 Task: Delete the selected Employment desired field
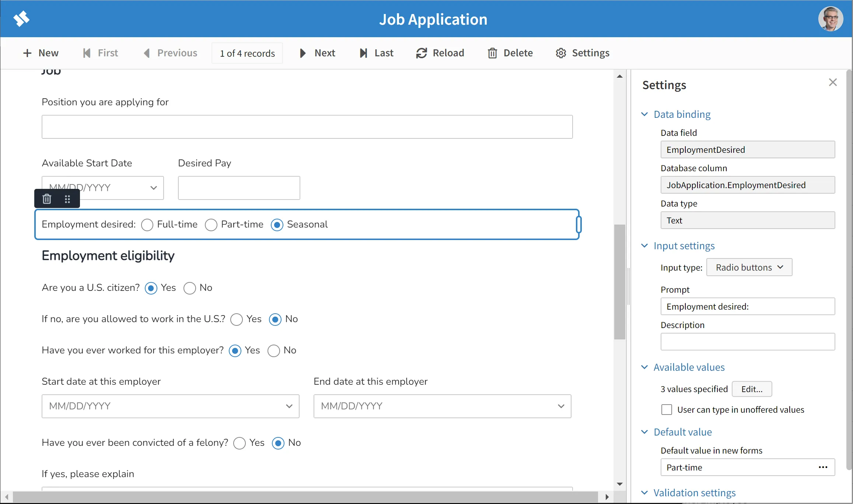coord(46,198)
